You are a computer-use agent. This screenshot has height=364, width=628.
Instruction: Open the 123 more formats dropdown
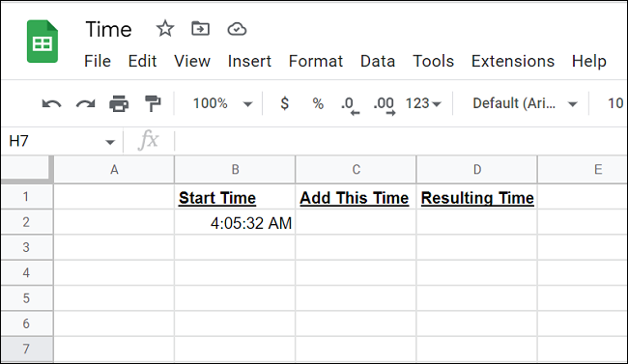423,103
